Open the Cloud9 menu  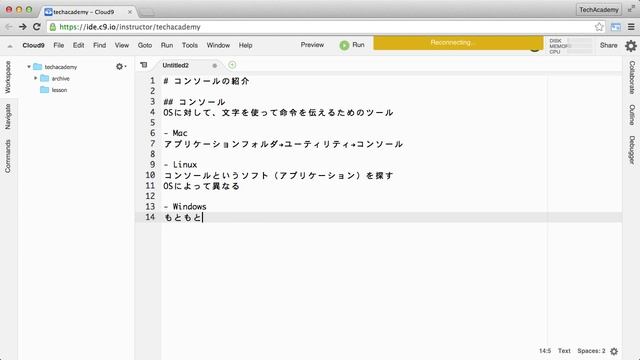click(x=33, y=45)
